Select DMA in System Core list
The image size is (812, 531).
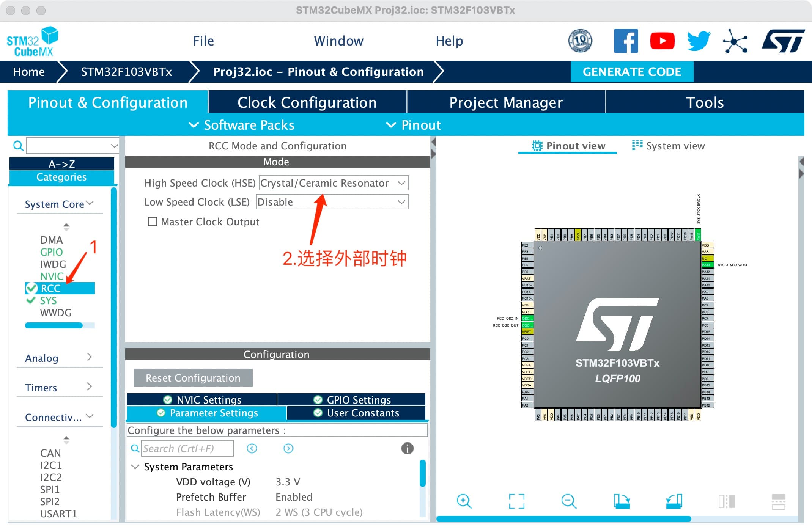coord(51,240)
